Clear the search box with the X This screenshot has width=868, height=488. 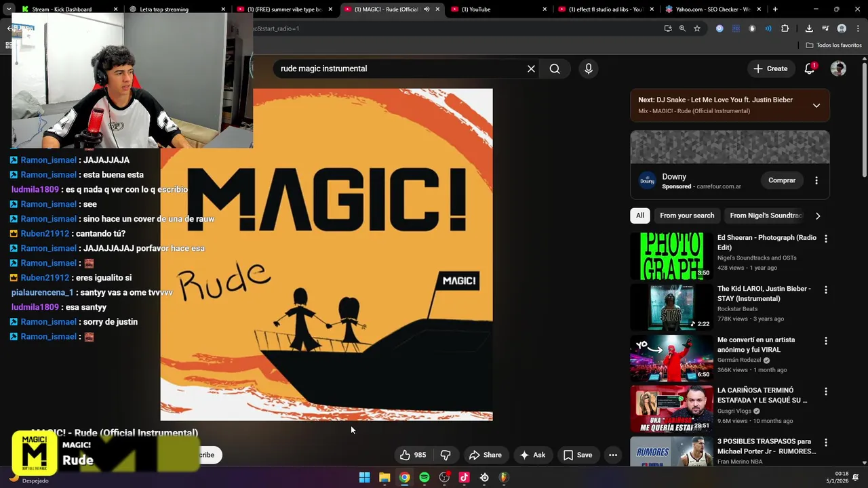click(x=531, y=68)
